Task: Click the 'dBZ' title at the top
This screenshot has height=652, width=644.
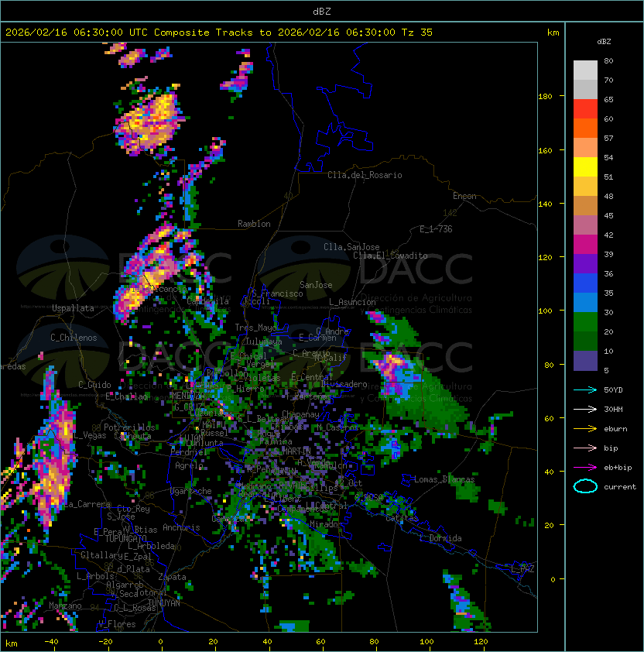Action: click(322, 11)
